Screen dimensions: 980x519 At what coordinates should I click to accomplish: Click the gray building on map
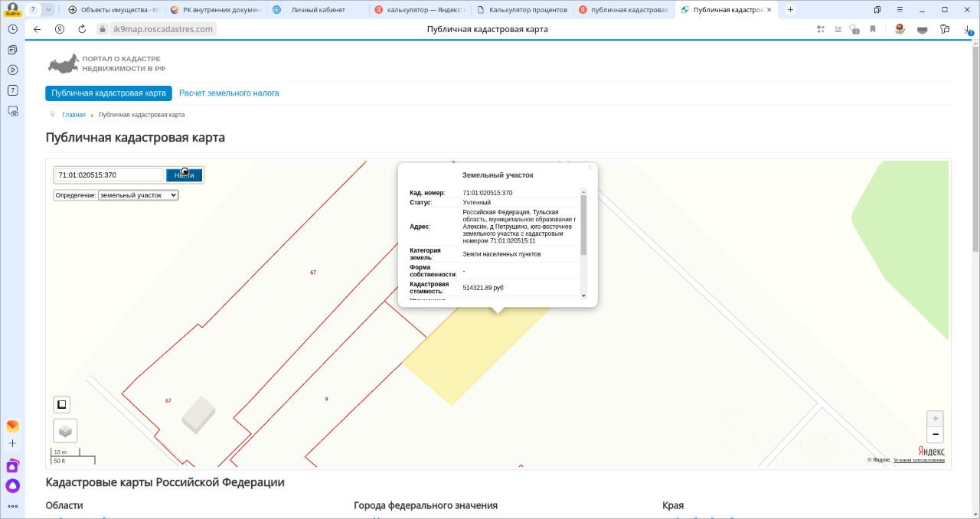tap(198, 415)
